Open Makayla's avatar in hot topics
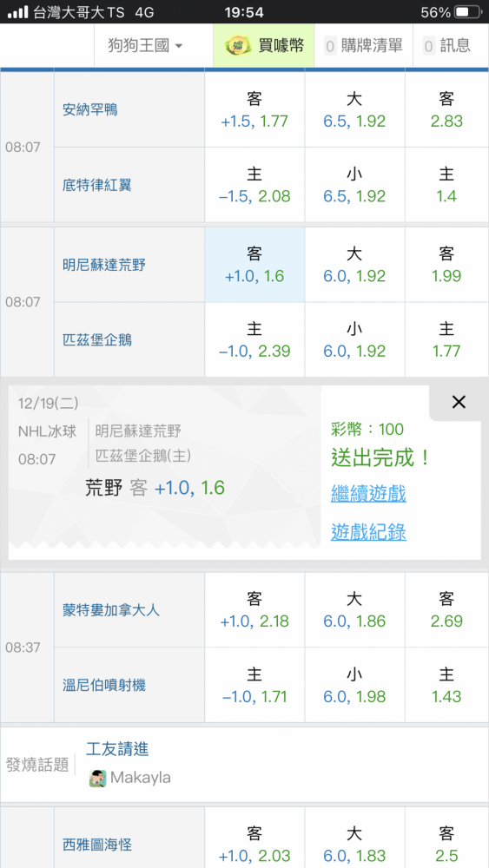This screenshot has height=868, width=489. [x=97, y=778]
